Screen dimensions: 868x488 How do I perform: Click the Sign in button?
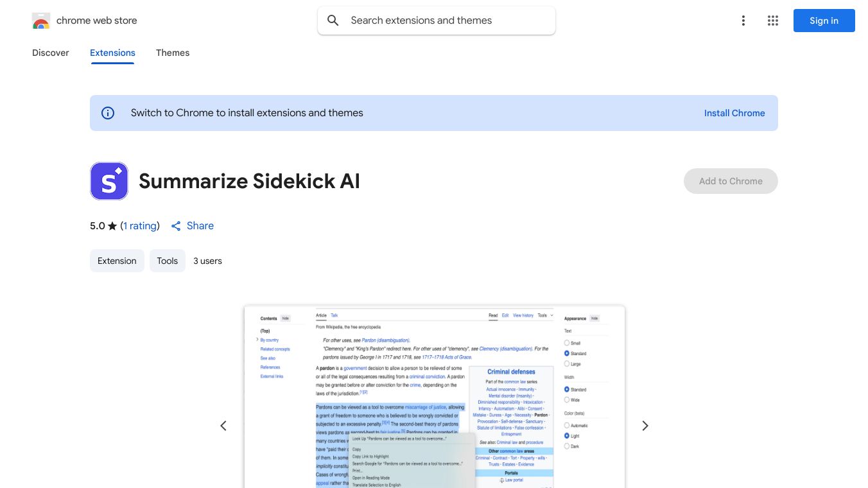tap(824, 21)
